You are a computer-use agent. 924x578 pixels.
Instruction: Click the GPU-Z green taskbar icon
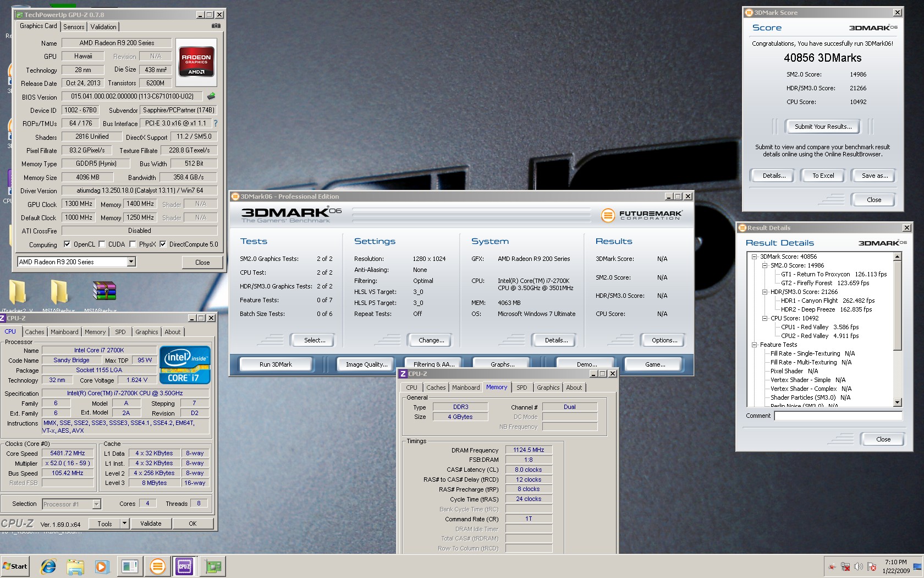pos(213,566)
